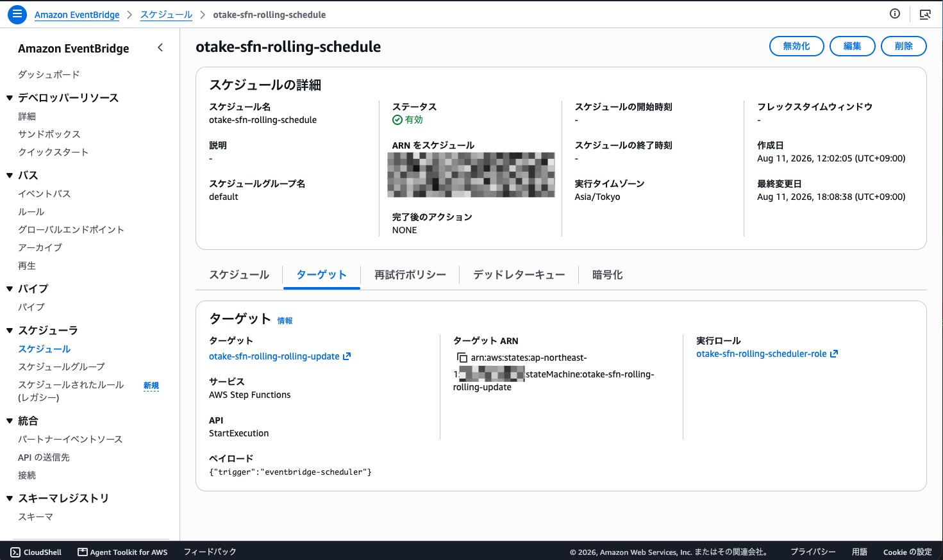Click the payload JSON text
943x560 pixels.
[290, 472]
